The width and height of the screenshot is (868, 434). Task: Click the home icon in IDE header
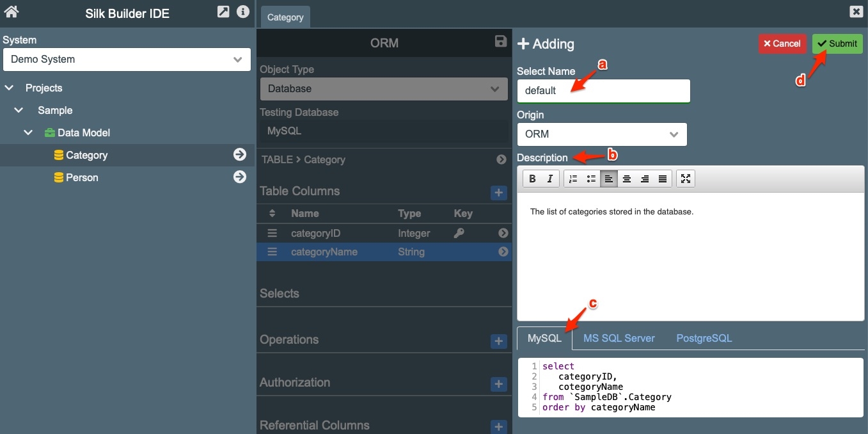(12, 12)
